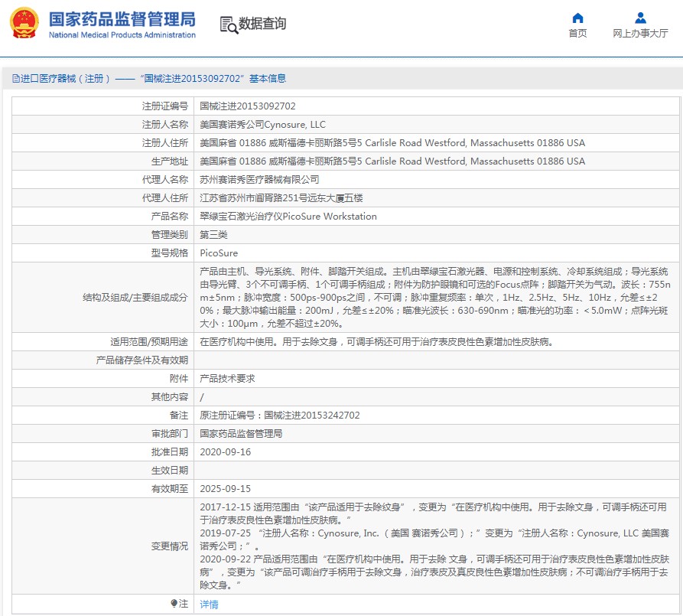Click National Medical Products Administration subtitle

click(x=122, y=35)
